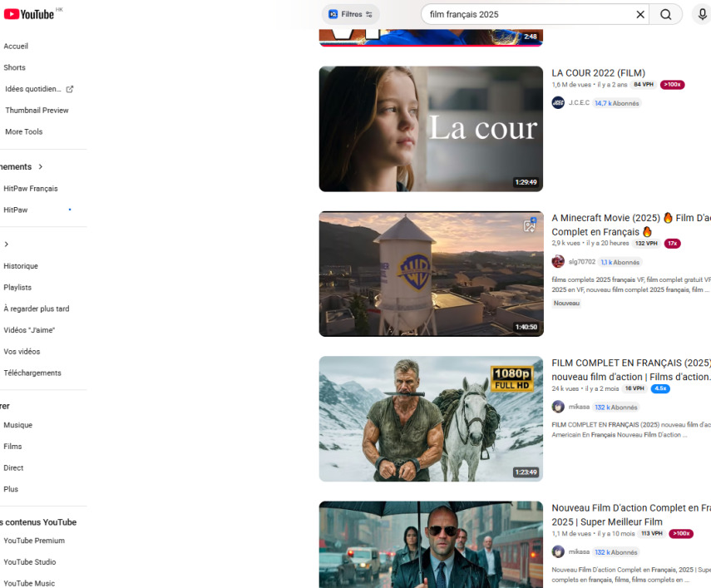Open the LA COUR 2022 (FILM) title
711x588 pixels.
click(x=598, y=73)
